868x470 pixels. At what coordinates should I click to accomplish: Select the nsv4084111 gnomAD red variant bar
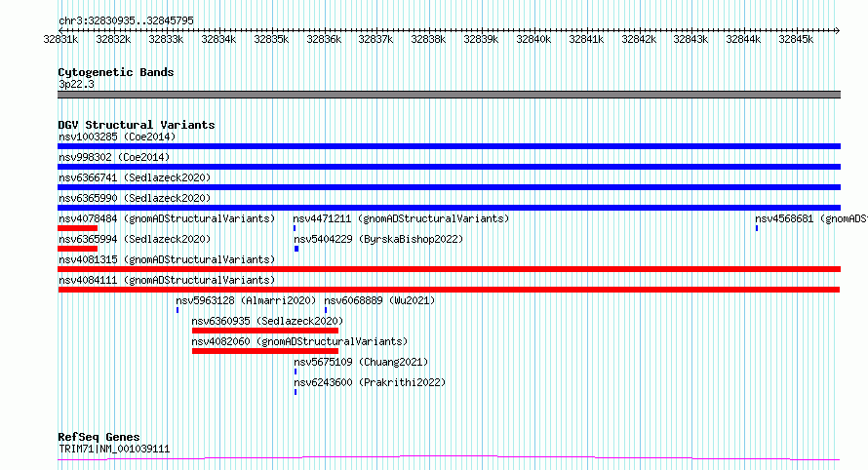pos(449,290)
